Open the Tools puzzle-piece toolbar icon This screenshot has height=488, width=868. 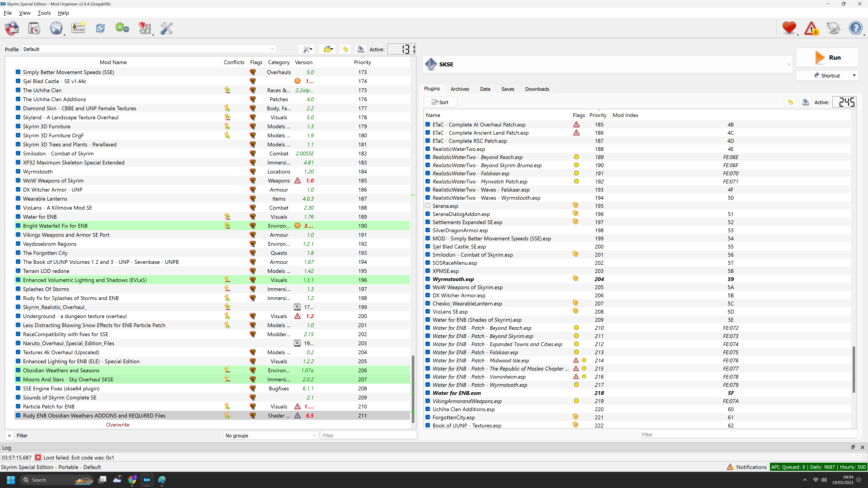point(145,28)
